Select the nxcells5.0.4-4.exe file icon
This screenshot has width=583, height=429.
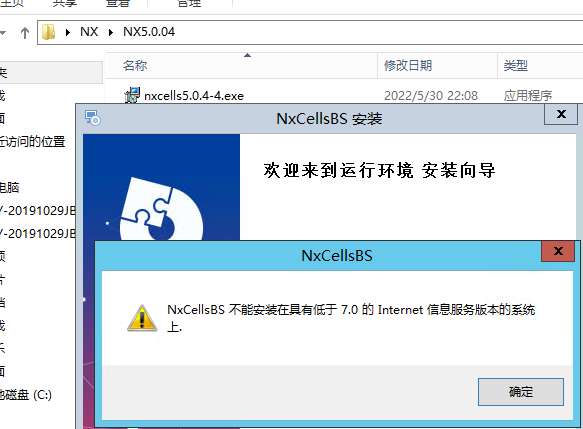click(132, 95)
